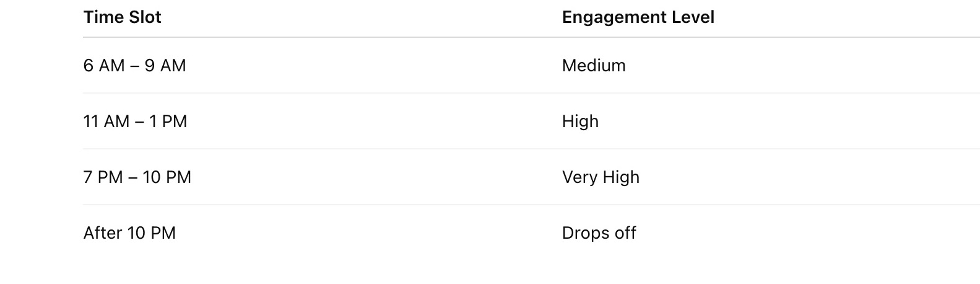Click the Time Slot column header
This screenshot has height=284, width=980.
[122, 17]
